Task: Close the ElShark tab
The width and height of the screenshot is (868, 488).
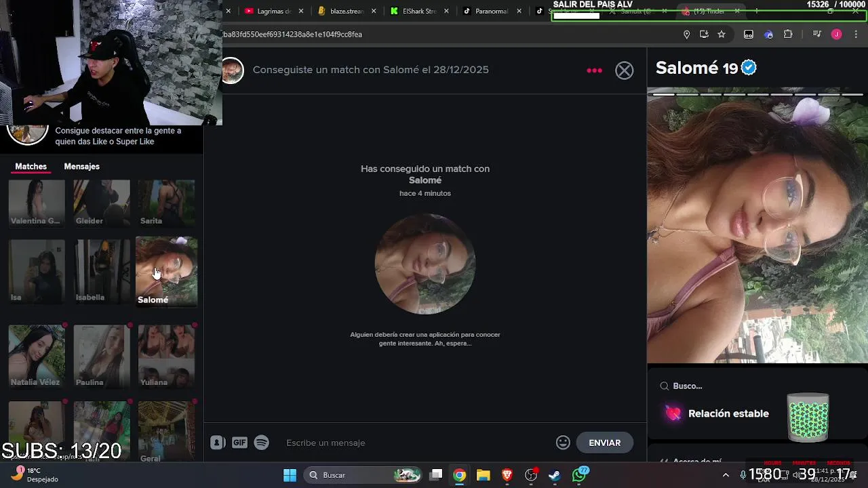Action: click(446, 11)
